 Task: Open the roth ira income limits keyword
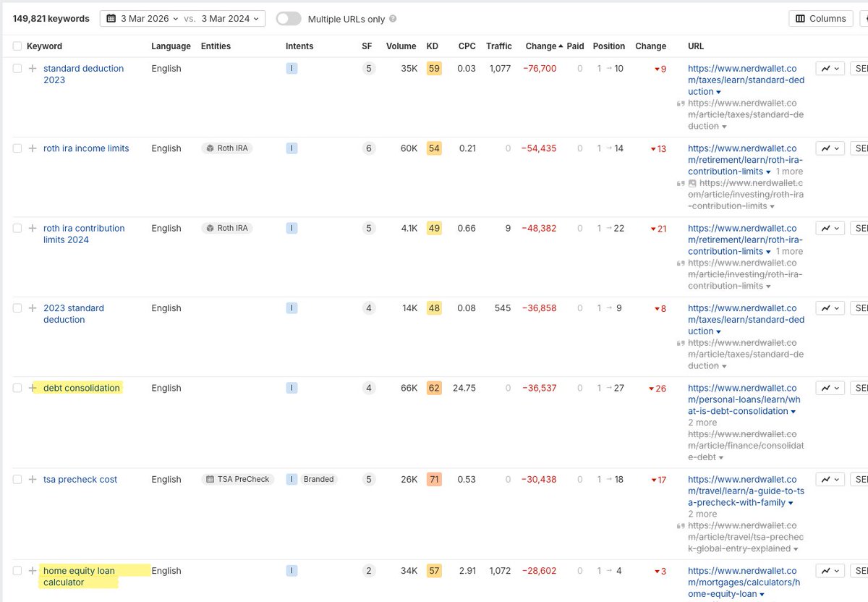point(86,148)
